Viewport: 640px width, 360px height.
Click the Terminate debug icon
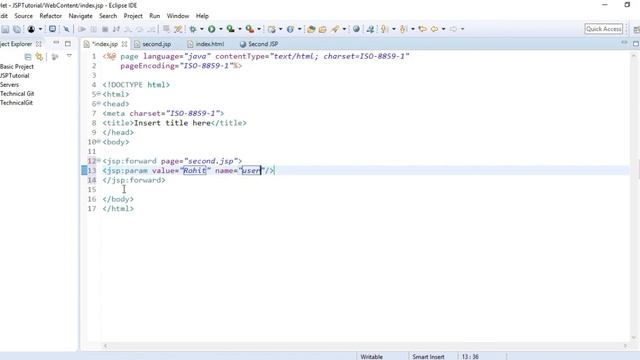[105, 29]
